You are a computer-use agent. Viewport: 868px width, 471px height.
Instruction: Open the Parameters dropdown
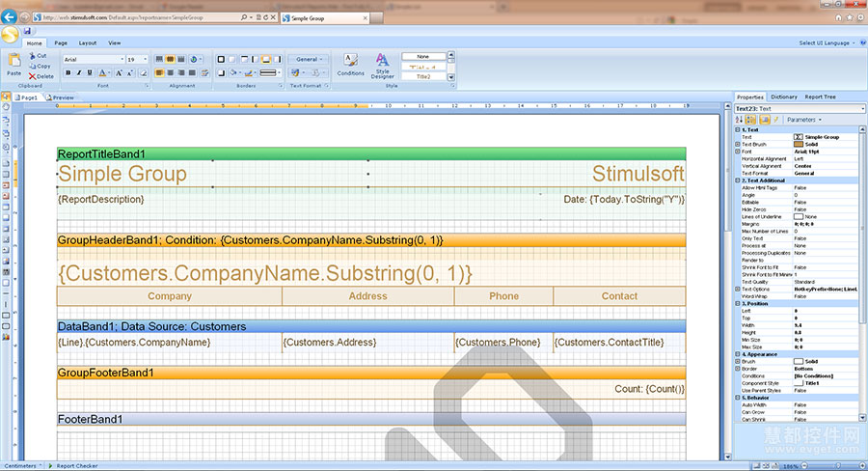tap(804, 120)
